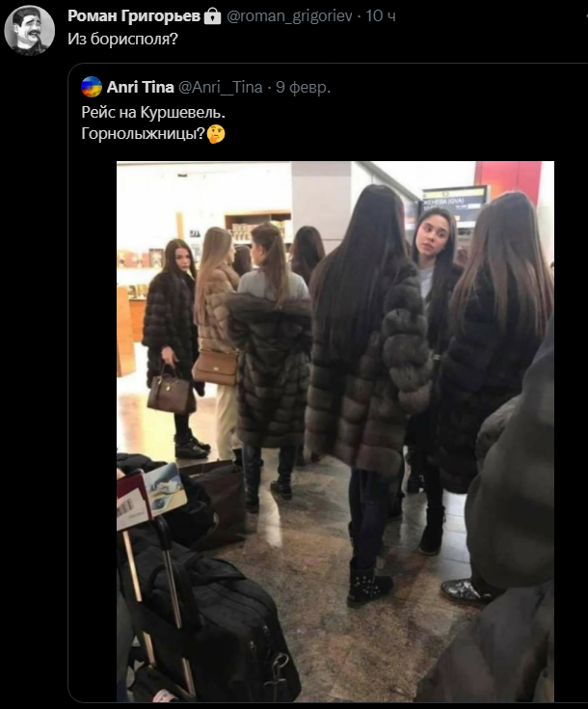Click the Роман Григорьев display name

pyautogui.click(x=134, y=15)
